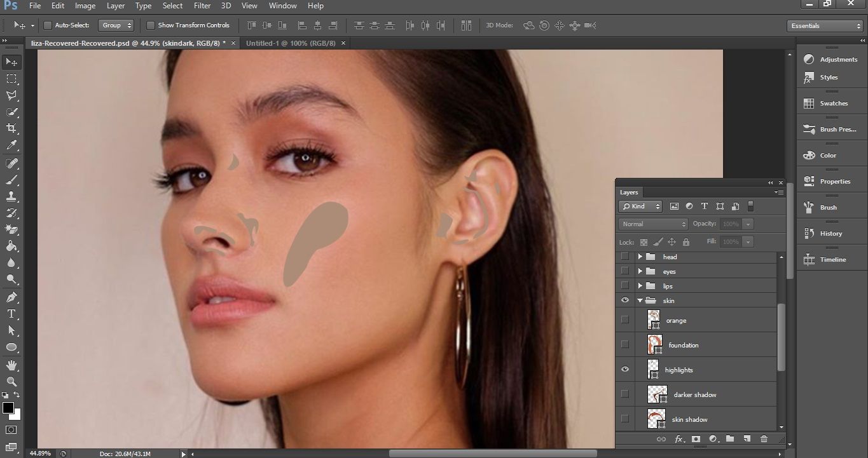The image size is (868, 458).
Task: Expand the eyes group
Action: pos(640,271)
